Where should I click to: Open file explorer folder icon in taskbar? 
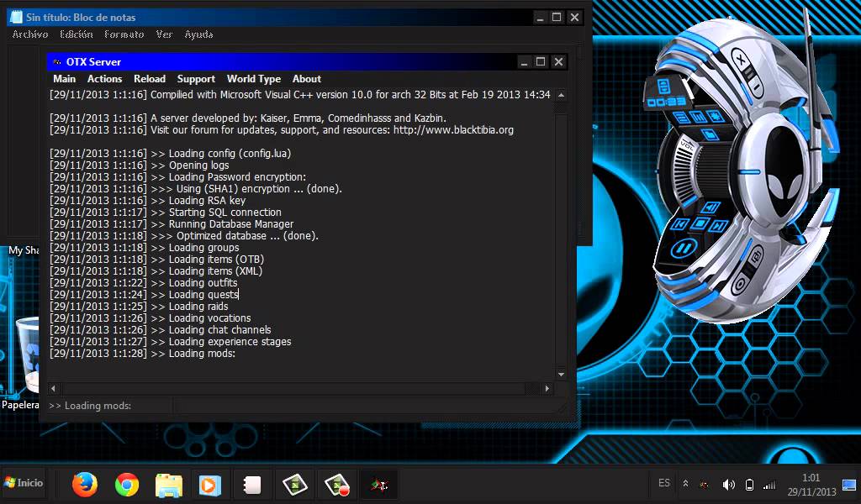pos(168,485)
